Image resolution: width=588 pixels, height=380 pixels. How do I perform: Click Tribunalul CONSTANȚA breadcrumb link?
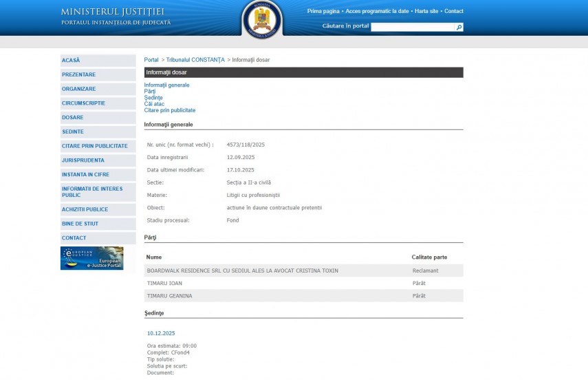pyautogui.click(x=195, y=60)
